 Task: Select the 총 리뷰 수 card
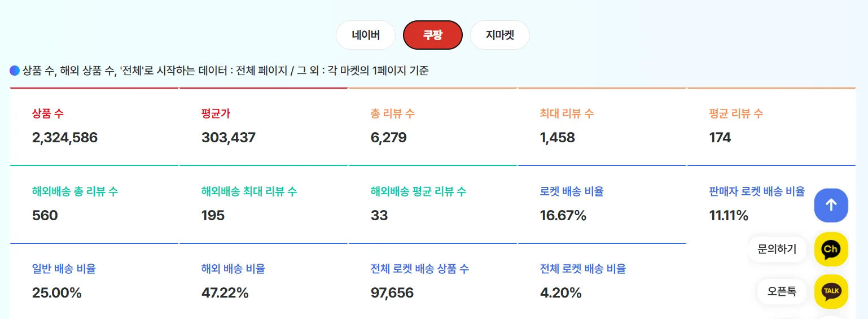(x=432, y=126)
